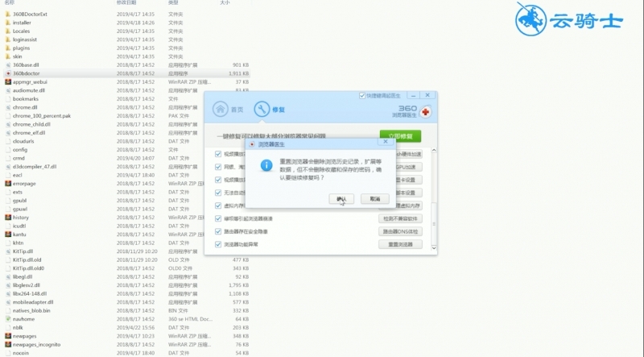Viewport: 644px width, 357px height.
Task: Click the 重置浏览器 button
Action: coord(400,244)
